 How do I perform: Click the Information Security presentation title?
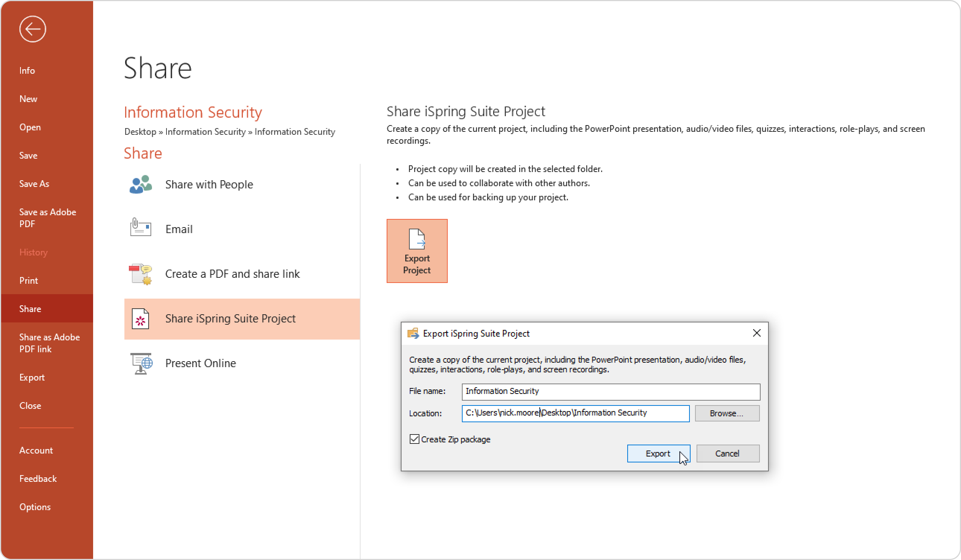point(193,112)
